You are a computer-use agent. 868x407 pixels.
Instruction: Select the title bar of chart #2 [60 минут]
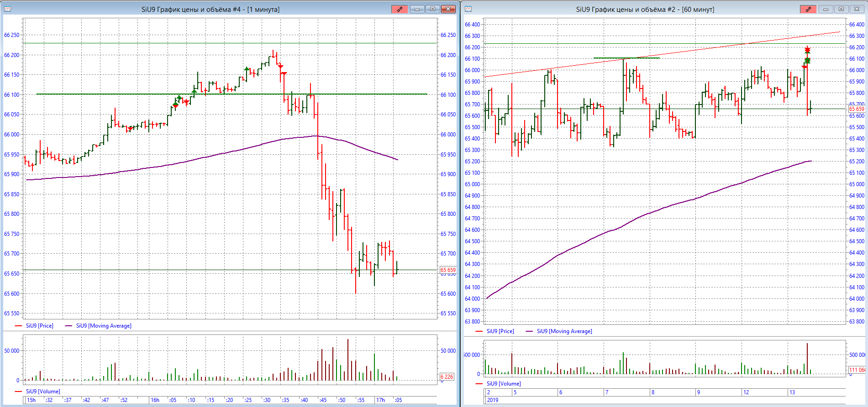645,9
